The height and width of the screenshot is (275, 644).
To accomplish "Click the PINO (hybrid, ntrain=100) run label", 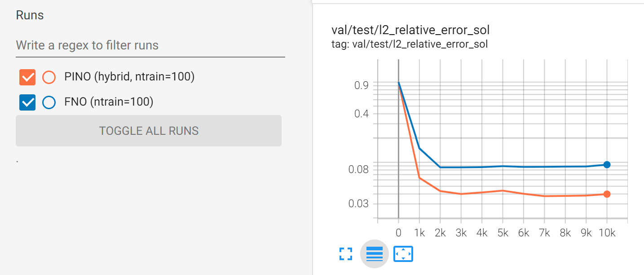I will click(129, 77).
